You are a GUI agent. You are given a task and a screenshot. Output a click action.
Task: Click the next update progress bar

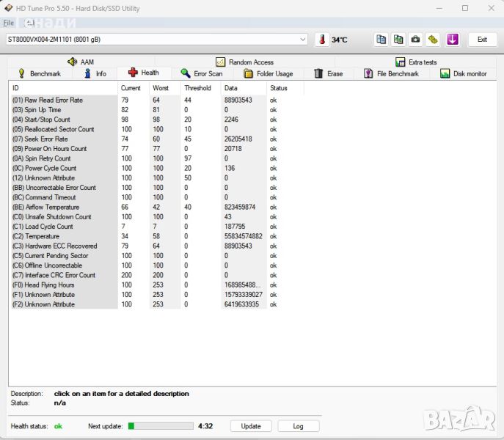161,426
